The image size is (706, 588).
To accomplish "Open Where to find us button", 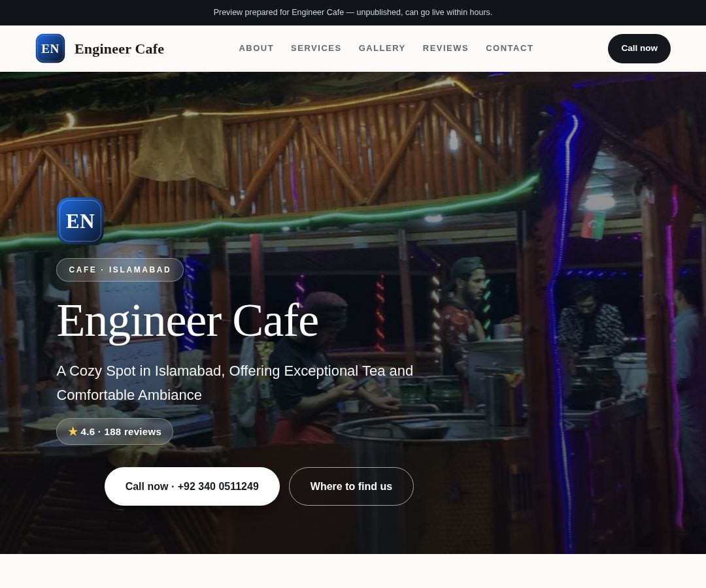I will tap(351, 486).
